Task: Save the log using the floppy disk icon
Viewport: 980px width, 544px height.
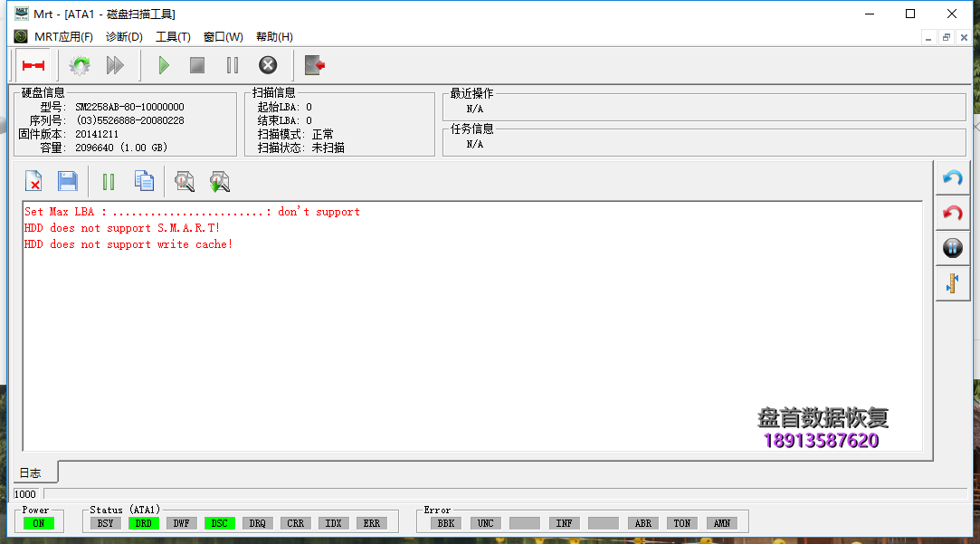Action: pyautogui.click(x=68, y=181)
